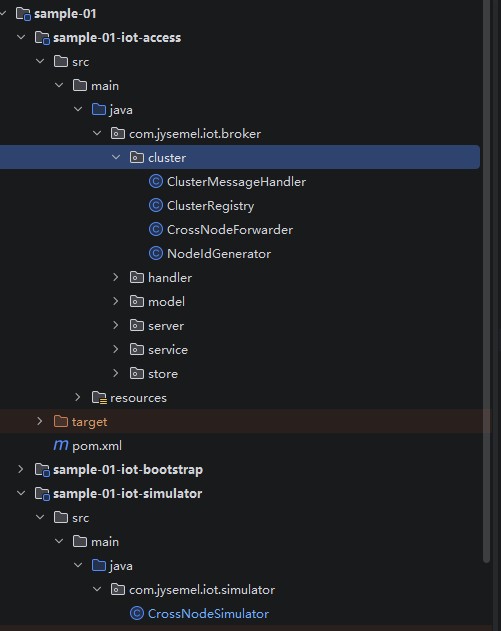Click the ClusterRegistry class icon
The width and height of the screenshot is (501, 631).
[x=156, y=206]
